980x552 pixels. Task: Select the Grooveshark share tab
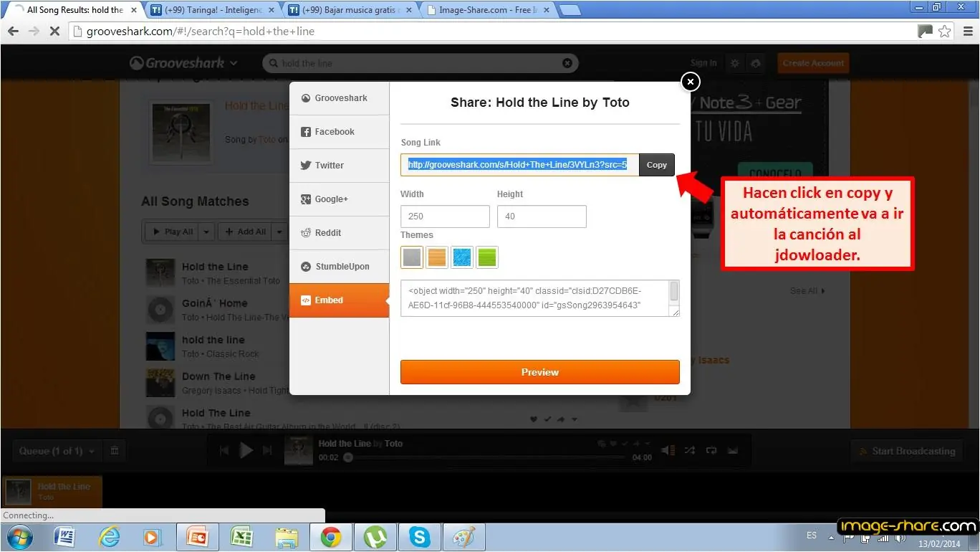pyautogui.click(x=340, y=98)
